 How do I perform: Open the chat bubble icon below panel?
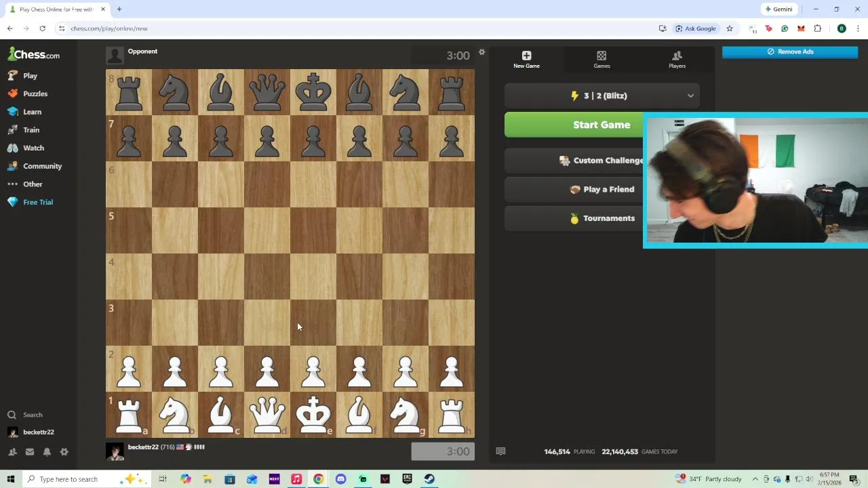[500, 451]
